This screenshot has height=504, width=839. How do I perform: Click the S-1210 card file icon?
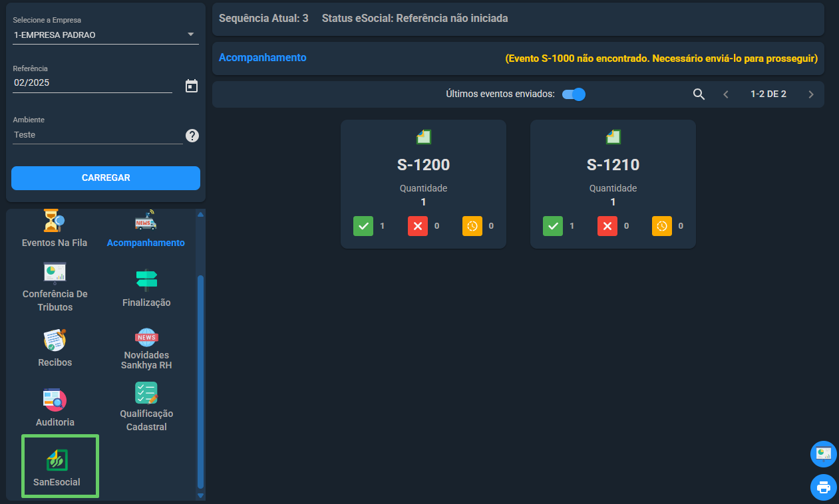point(613,137)
